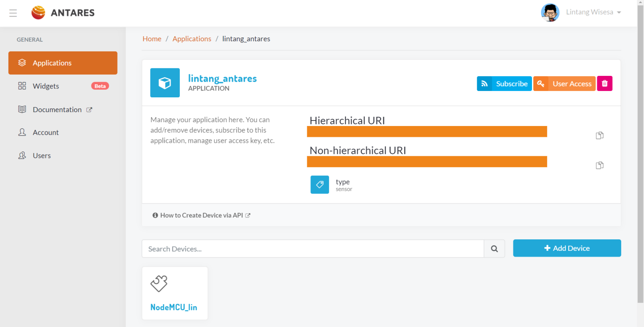Click the magnifier icon to search devices

pos(494,249)
